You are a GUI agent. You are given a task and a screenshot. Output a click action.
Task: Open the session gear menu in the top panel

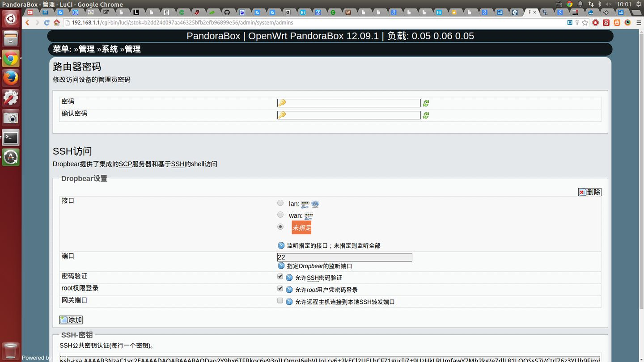[638, 4]
